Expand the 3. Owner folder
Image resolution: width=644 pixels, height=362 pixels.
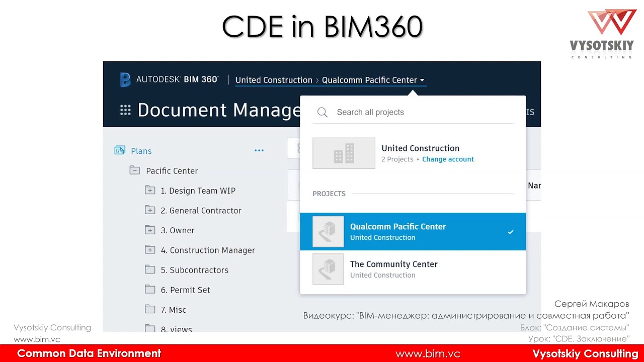(150, 230)
